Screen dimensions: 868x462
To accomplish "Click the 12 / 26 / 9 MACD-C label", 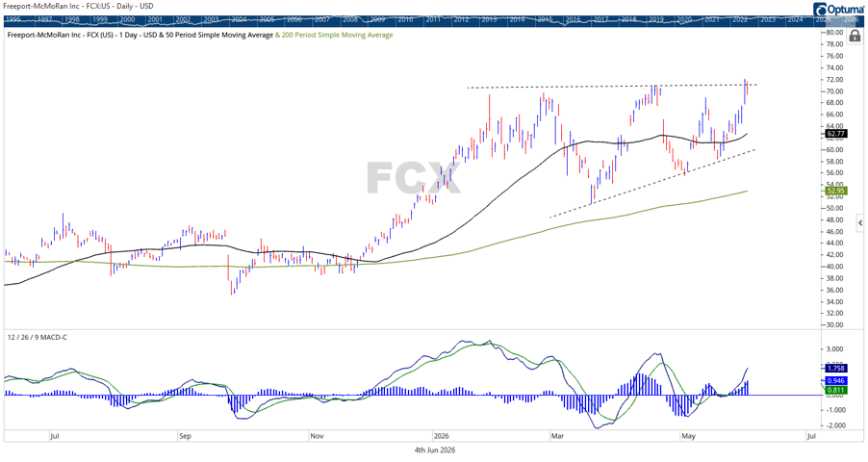I will click(38, 337).
